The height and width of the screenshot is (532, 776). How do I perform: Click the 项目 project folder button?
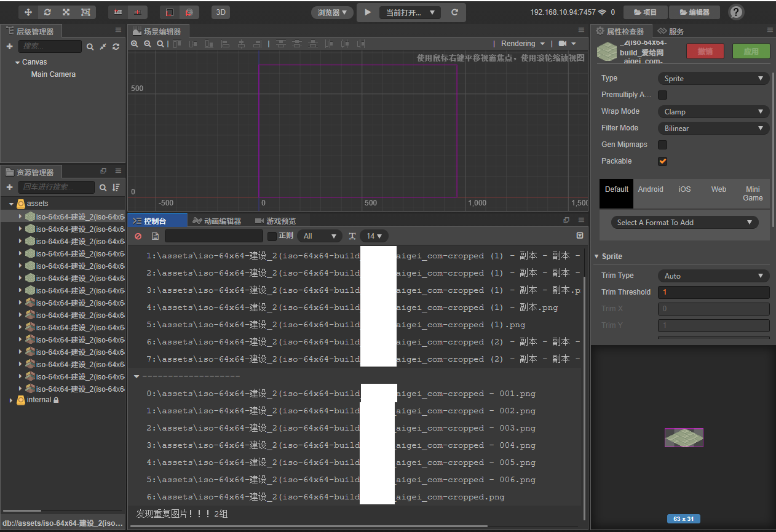click(x=645, y=12)
